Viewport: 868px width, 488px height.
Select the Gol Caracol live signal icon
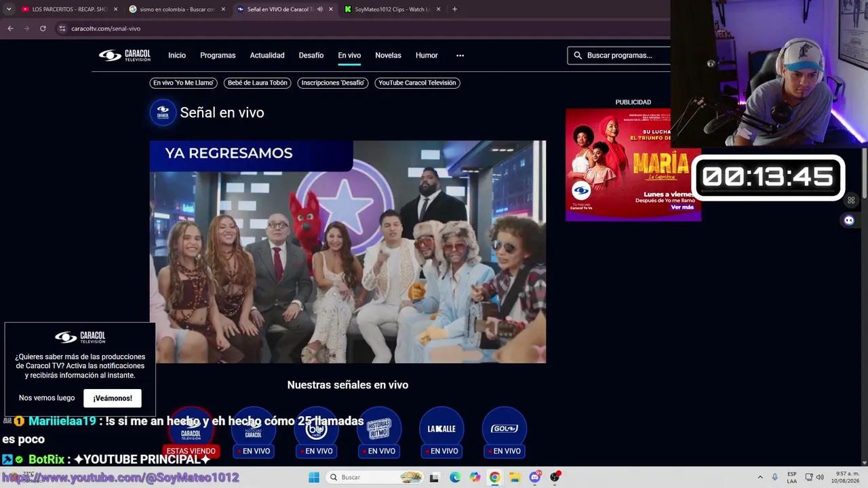504,428
